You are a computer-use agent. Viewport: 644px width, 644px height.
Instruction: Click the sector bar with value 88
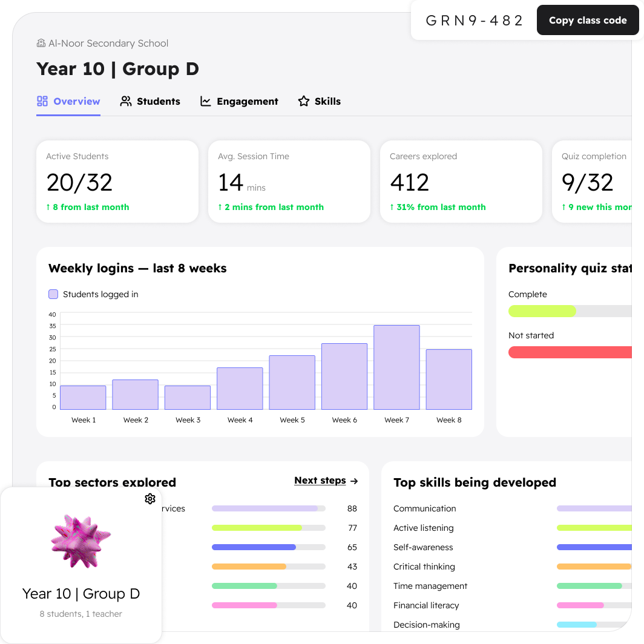pos(269,508)
